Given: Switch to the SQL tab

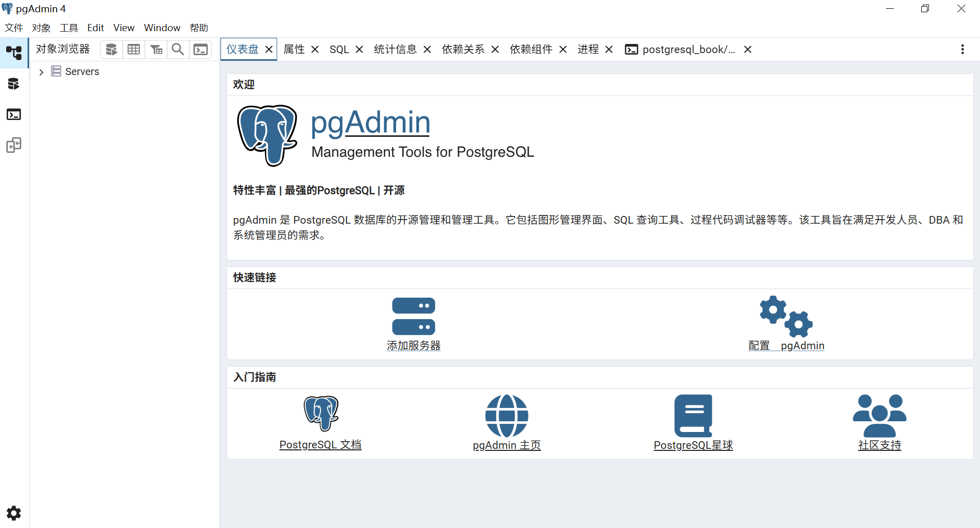Looking at the screenshot, I should click(339, 50).
